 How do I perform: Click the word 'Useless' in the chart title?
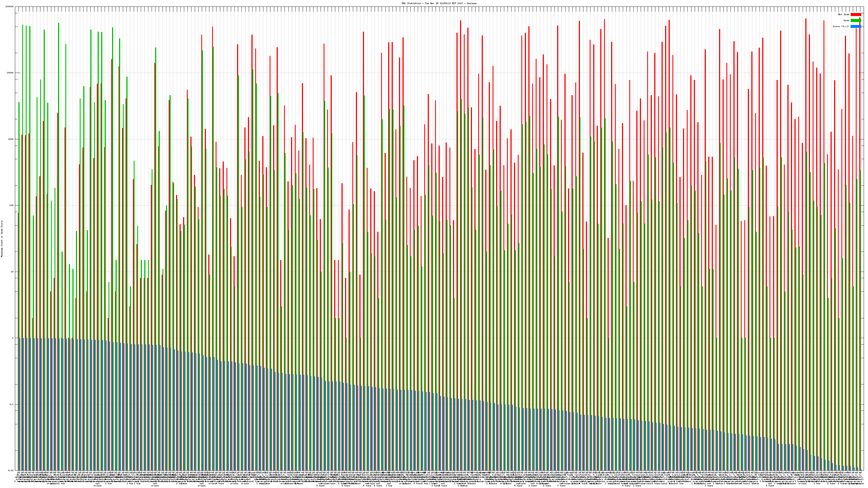pyautogui.click(x=472, y=3)
